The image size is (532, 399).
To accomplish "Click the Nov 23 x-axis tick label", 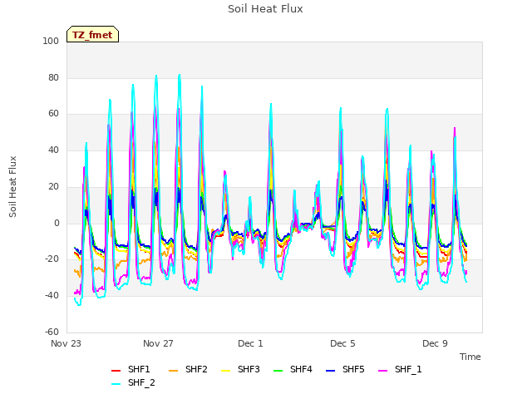I will 66,343.
